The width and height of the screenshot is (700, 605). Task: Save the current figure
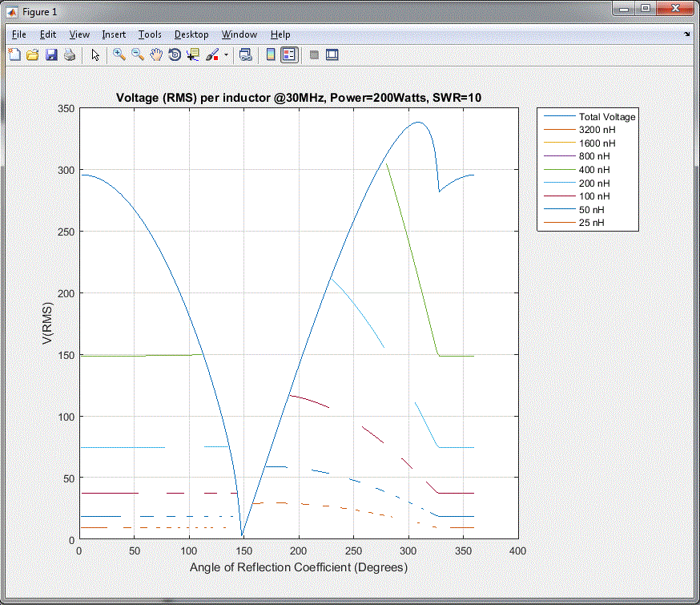tap(51, 54)
